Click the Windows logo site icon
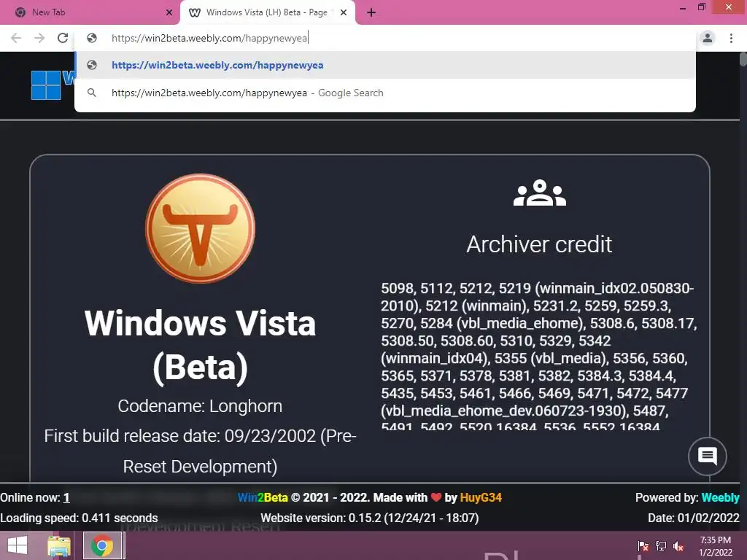 pos(46,85)
